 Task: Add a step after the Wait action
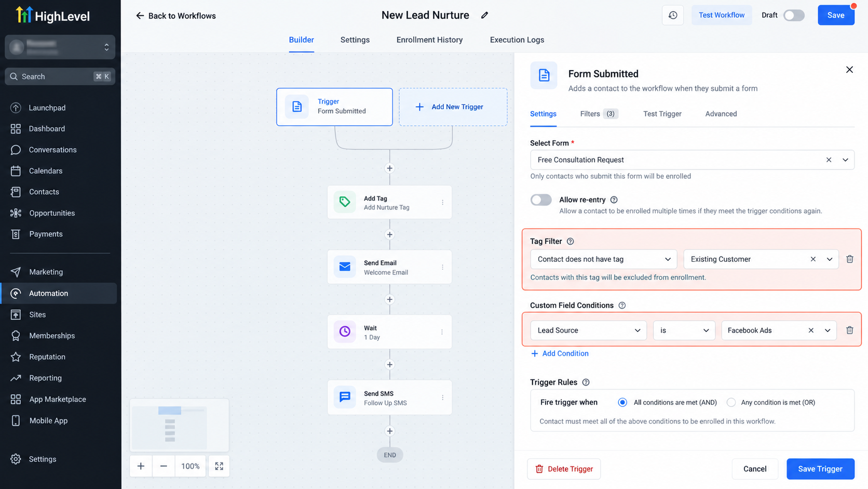tap(389, 365)
